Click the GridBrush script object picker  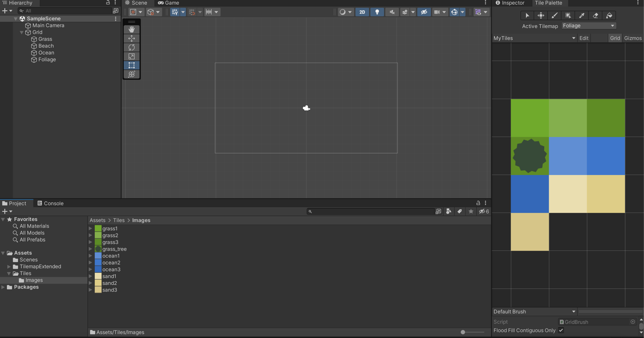click(x=632, y=322)
